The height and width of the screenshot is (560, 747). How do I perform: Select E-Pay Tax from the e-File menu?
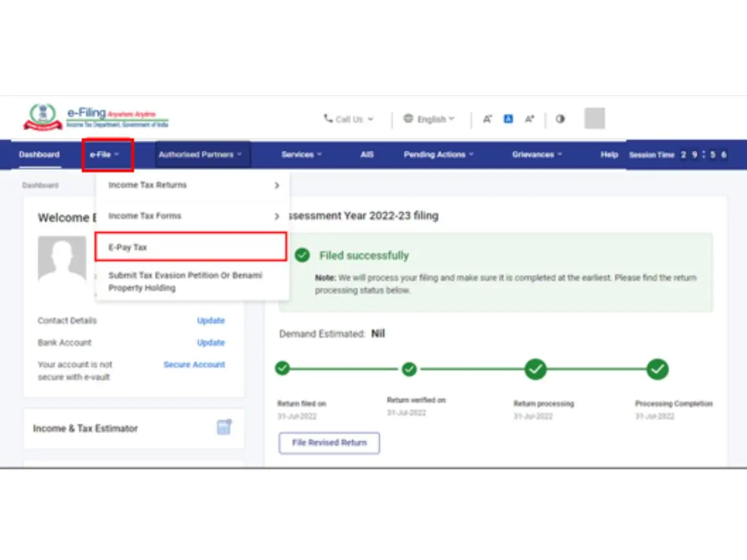[127, 246]
